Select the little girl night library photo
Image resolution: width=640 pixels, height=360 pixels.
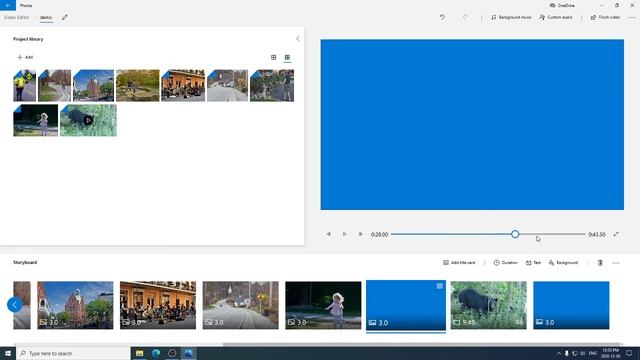[36, 120]
